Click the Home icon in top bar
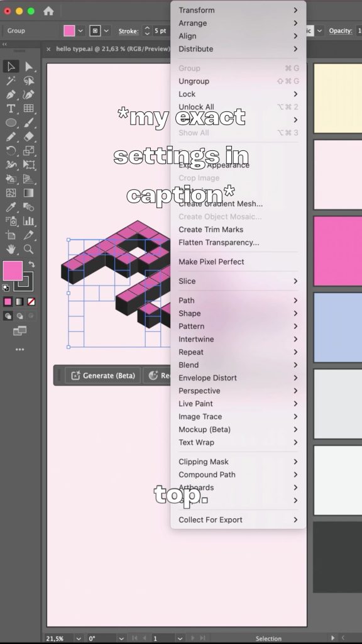This screenshot has height=644, width=362. point(48,11)
